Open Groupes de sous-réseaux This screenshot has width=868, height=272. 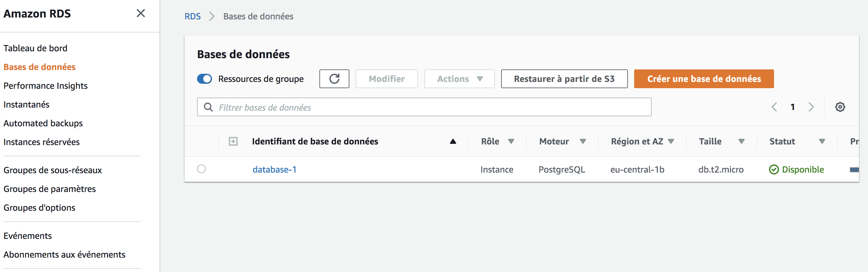click(x=52, y=170)
